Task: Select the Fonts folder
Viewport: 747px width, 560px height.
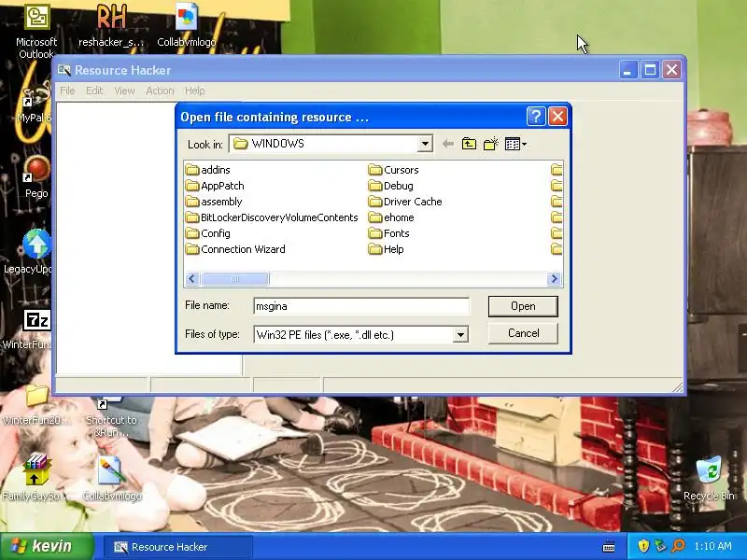Action: [x=388, y=233]
